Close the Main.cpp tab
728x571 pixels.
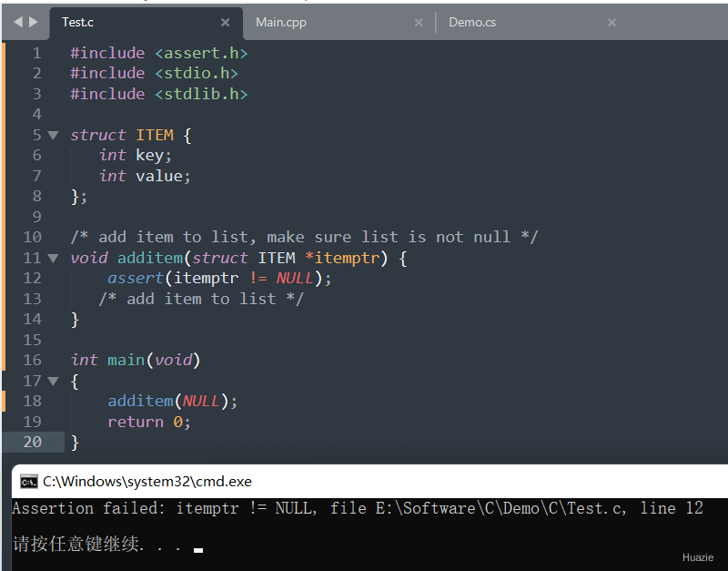click(419, 23)
